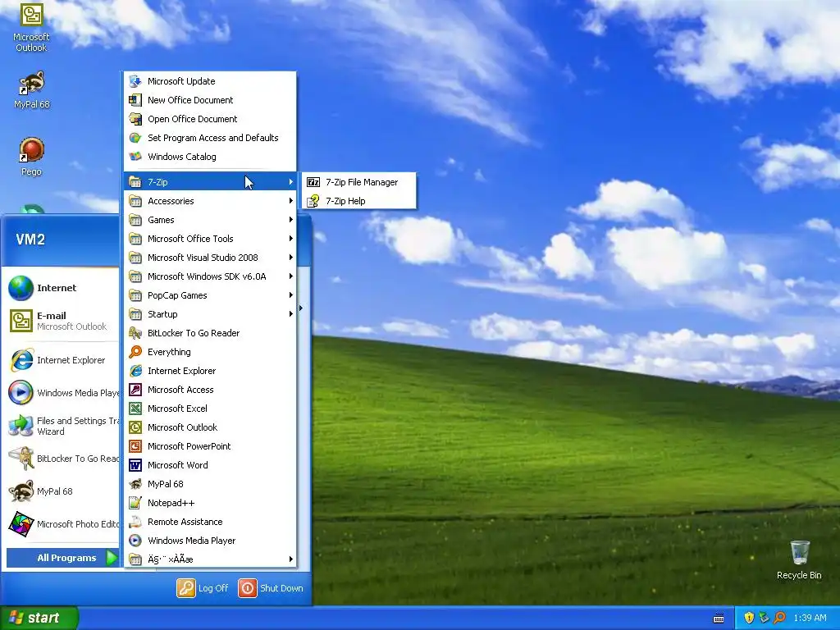Expand the Games submenu arrow
Image resolution: width=840 pixels, height=630 pixels.
point(291,220)
